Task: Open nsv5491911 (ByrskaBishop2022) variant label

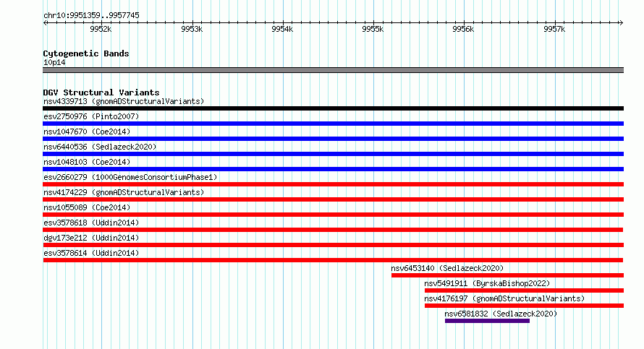Action: click(x=487, y=283)
